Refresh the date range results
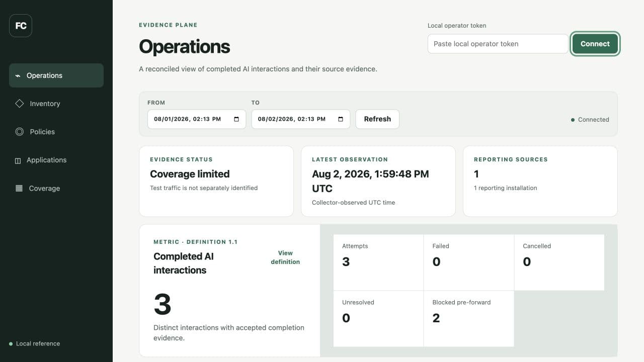The height and width of the screenshot is (362, 644). coord(377,119)
